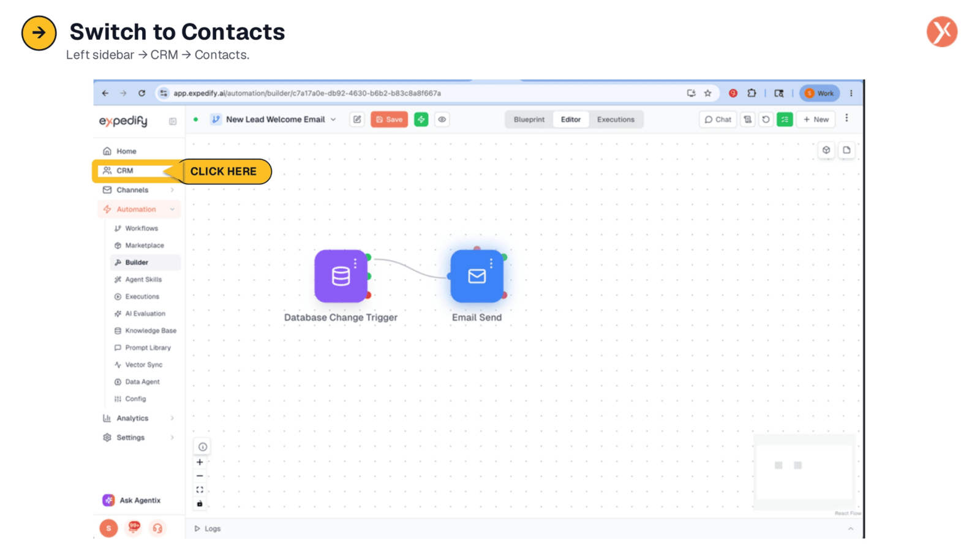Toggle the eye preview icon
Image resolution: width=980 pixels, height=551 pixels.
point(442,119)
